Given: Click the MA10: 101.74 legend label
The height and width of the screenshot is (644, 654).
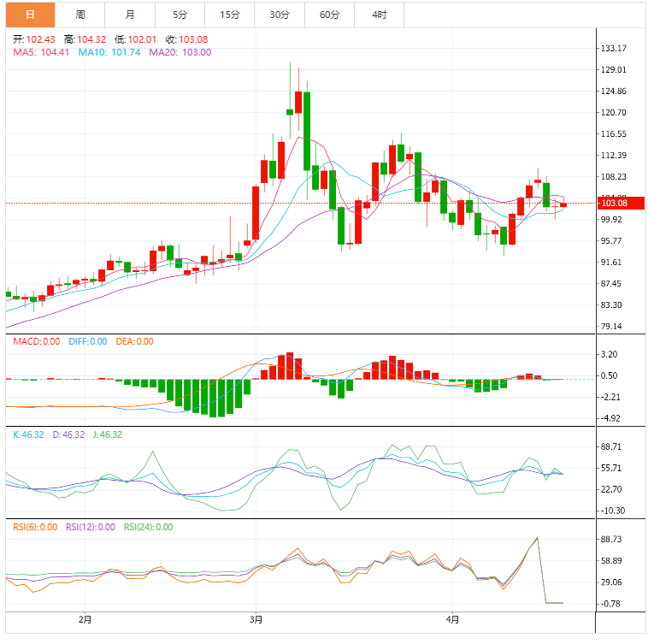Looking at the screenshot, I should coord(109,52).
